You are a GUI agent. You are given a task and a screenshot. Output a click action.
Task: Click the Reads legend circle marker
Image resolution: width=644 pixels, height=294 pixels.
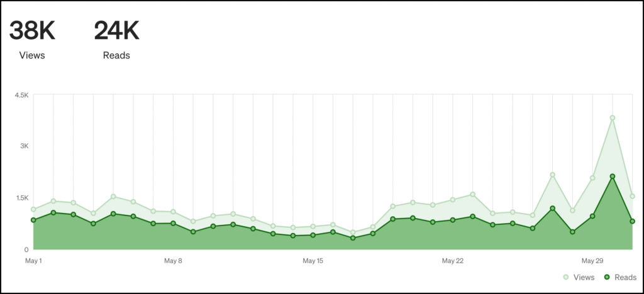tap(606, 276)
